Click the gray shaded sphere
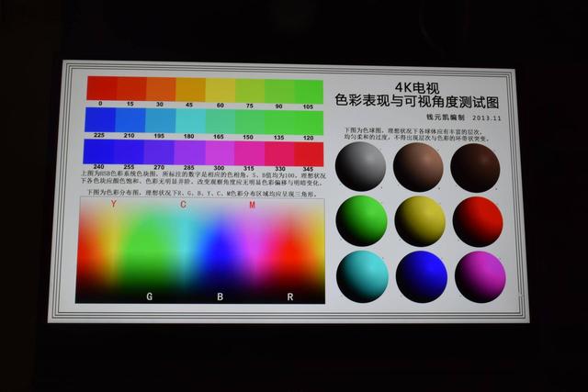The width and height of the screenshot is (588, 392). tap(360, 166)
